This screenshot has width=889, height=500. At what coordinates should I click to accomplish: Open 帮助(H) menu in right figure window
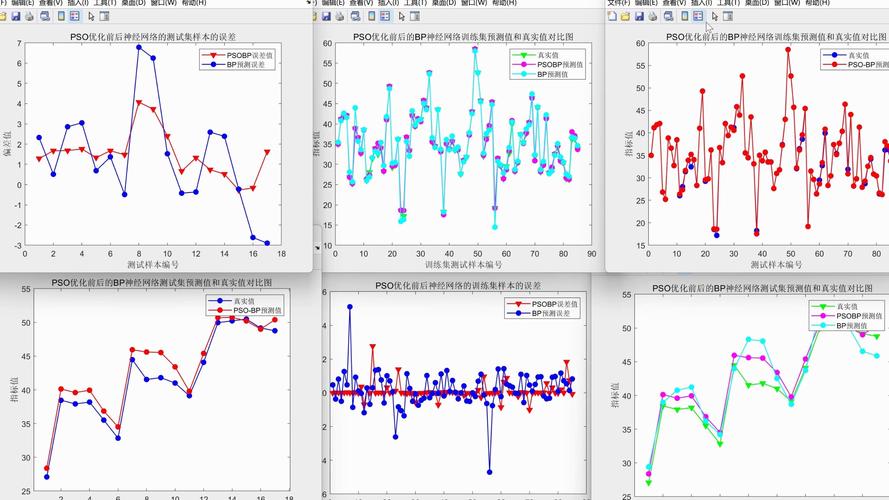coord(817,3)
